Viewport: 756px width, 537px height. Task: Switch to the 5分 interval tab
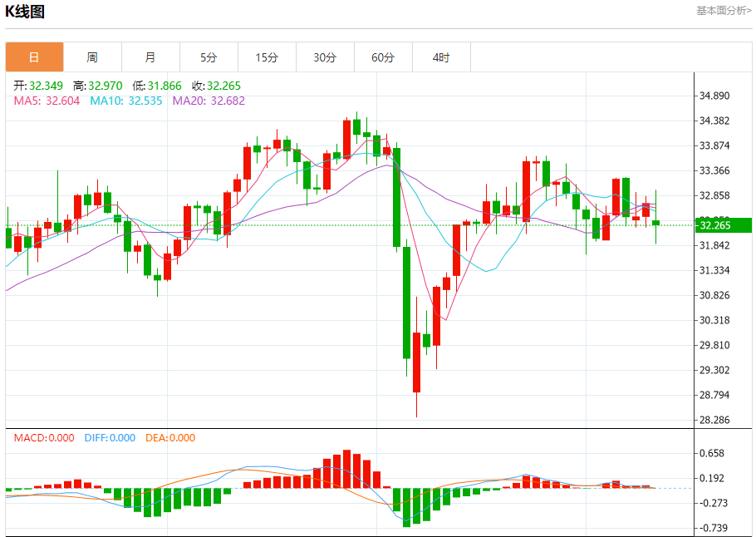[209, 57]
